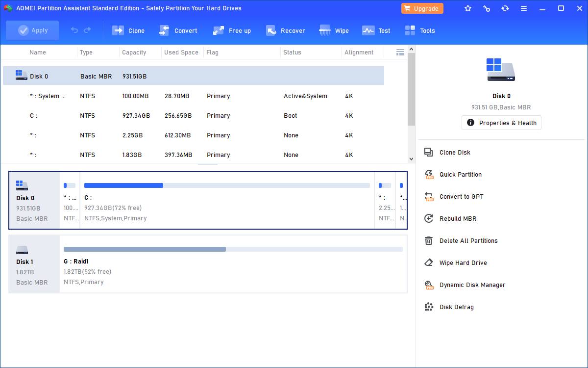
Task: Click the AOMEI app logo in title bar
Action: [8, 8]
